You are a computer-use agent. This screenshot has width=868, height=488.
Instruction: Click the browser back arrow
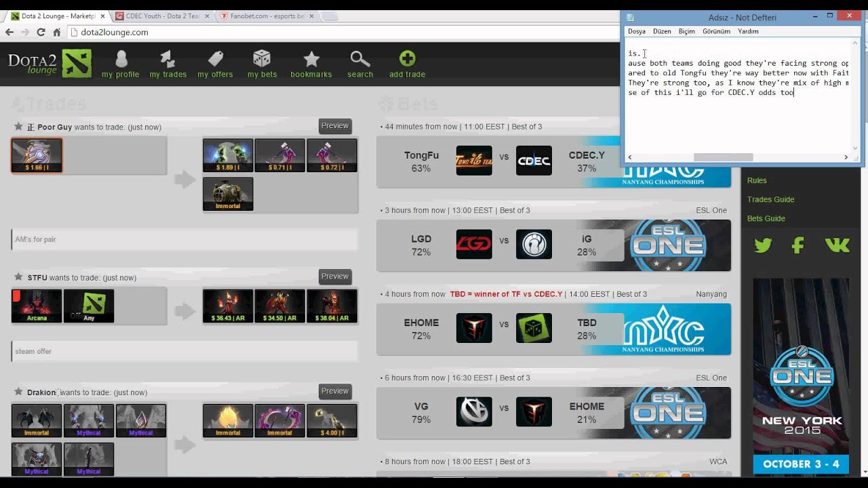9,32
